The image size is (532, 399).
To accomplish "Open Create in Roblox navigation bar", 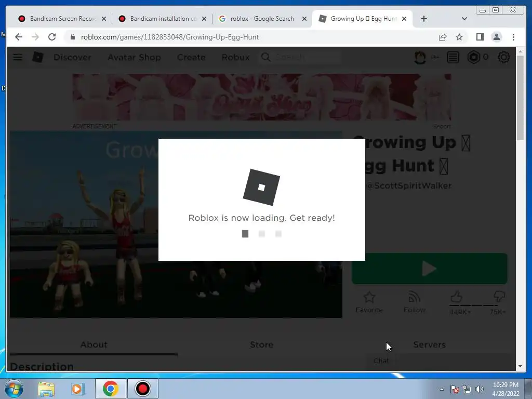I will point(191,57).
